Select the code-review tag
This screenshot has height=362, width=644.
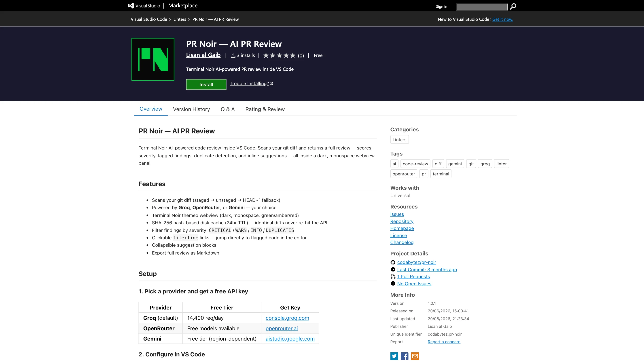[415, 164]
